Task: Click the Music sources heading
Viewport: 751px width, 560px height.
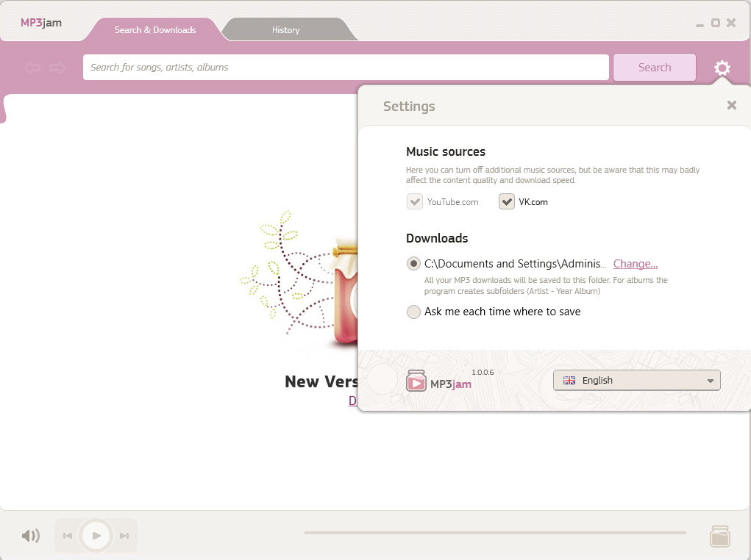Action: pyautogui.click(x=446, y=151)
